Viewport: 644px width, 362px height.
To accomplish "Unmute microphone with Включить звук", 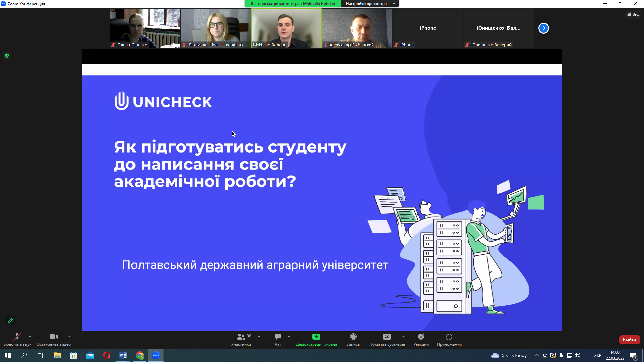I will (x=17, y=339).
